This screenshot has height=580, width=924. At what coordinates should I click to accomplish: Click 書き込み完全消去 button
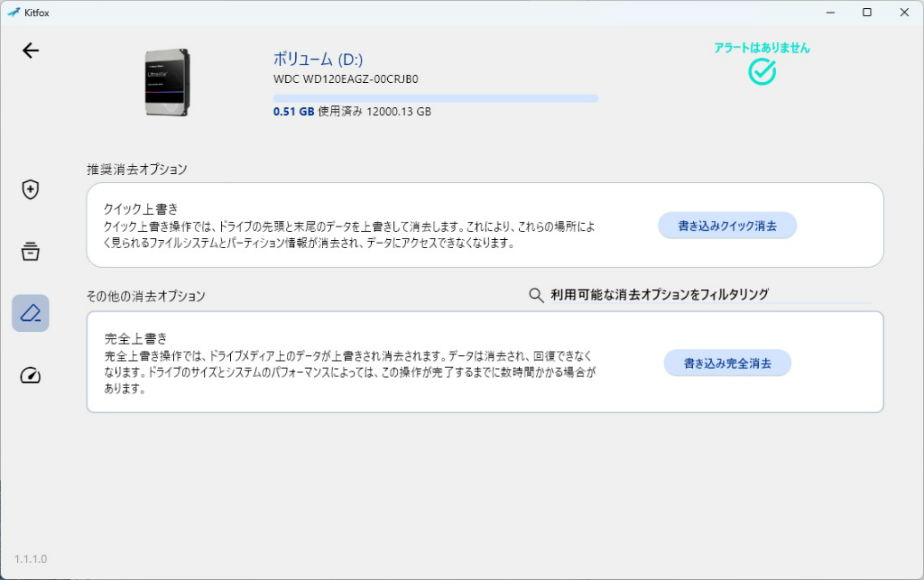point(727,364)
